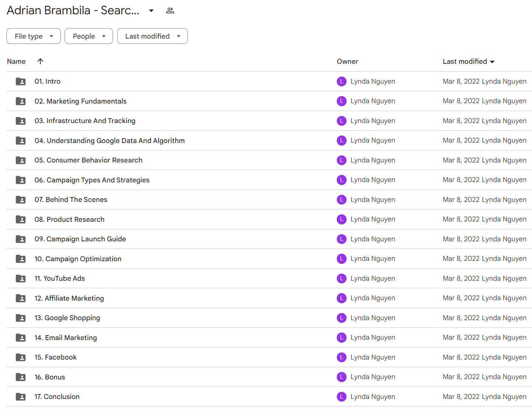Select 05. Consumer Behavior Research folder name
Image resolution: width=532 pixels, height=414 pixels.
[x=88, y=160]
